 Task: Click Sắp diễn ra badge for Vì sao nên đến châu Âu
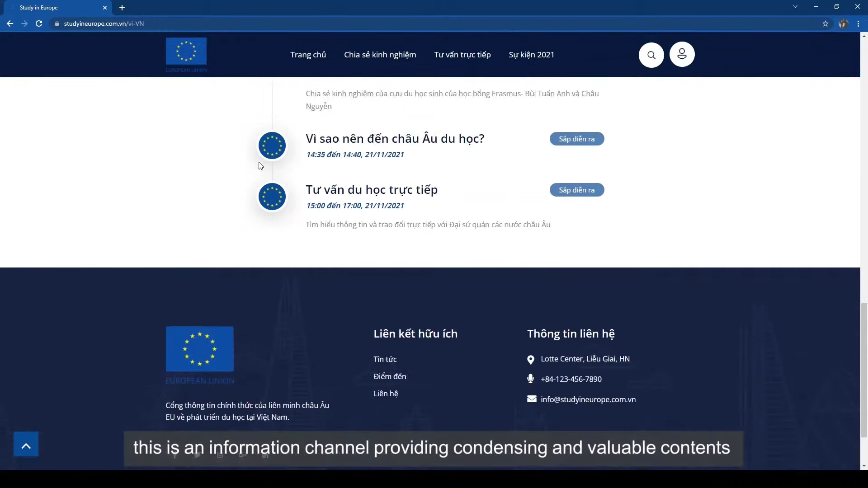(x=576, y=139)
